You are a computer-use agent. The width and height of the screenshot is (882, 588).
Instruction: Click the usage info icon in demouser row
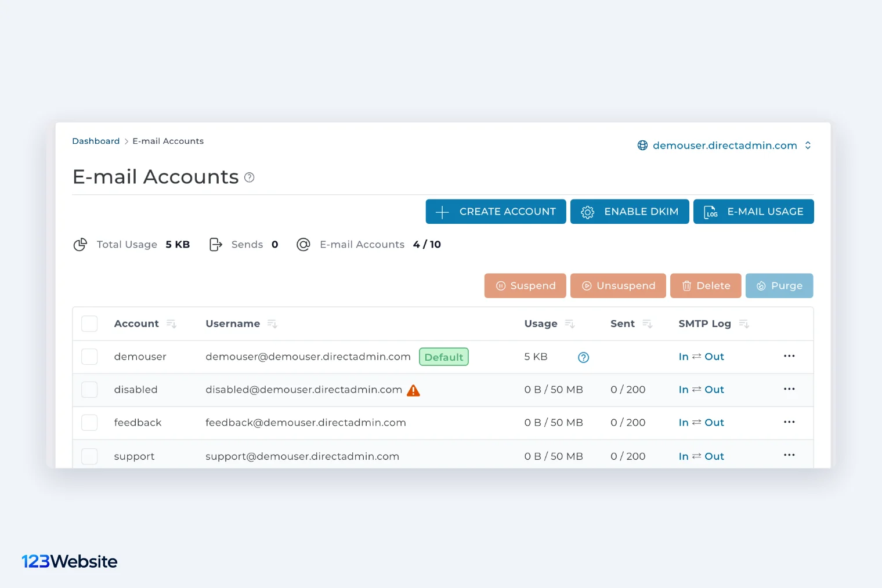584,357
